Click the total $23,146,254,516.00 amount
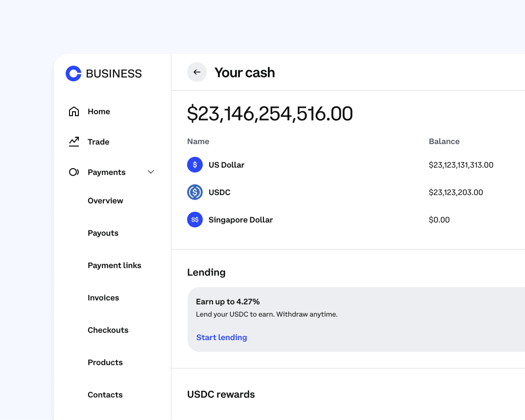This screenshot has height=420, width=525. (270, 114)
